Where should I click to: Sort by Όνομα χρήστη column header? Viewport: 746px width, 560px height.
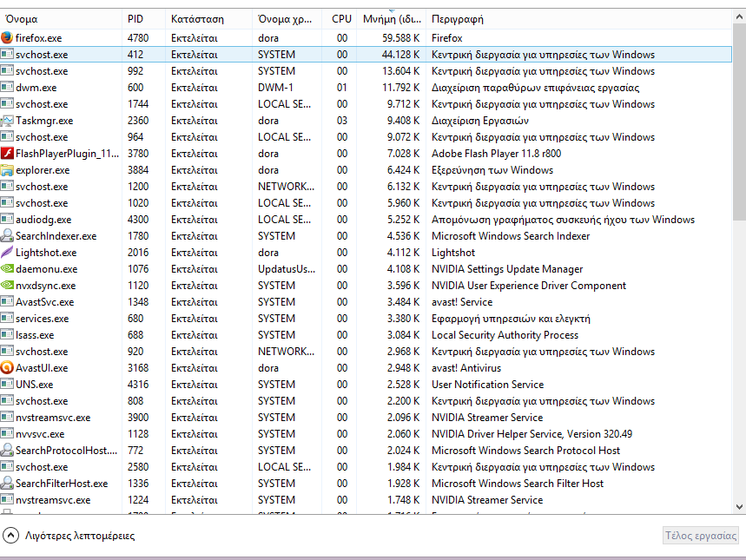click(x=287, y=19)
